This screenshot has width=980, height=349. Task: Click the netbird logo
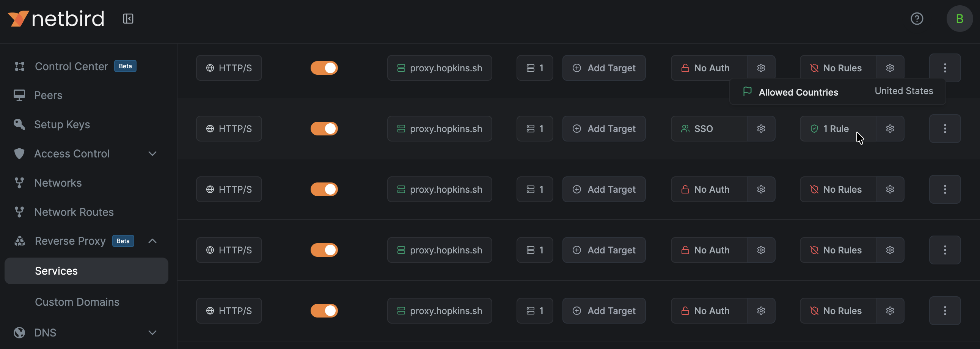55,18
